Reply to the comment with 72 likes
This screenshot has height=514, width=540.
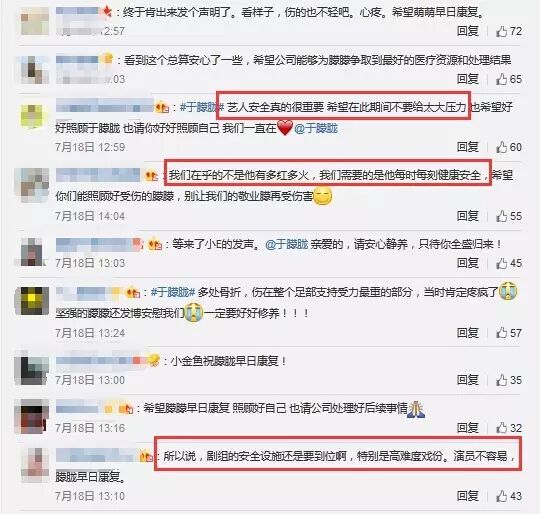point(468,31)
